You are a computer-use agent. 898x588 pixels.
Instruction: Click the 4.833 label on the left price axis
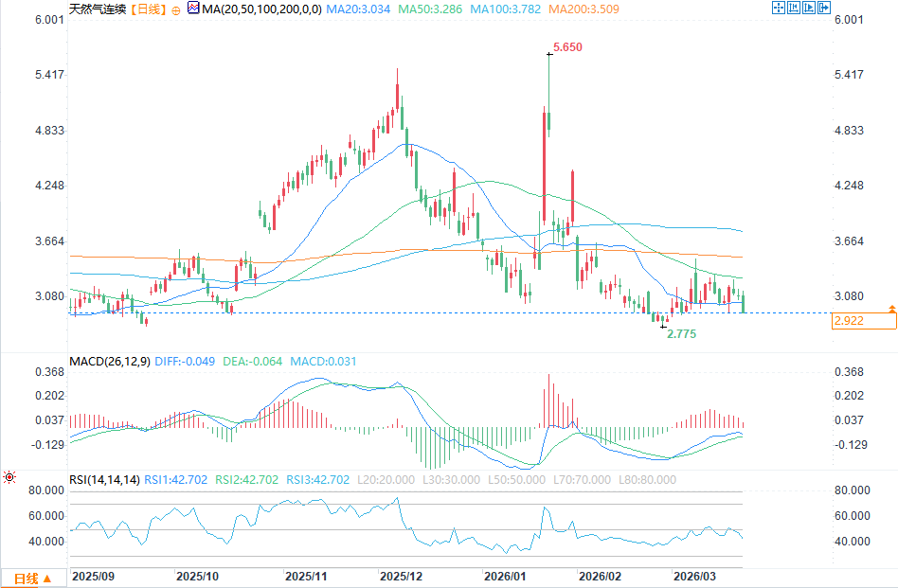50,131
